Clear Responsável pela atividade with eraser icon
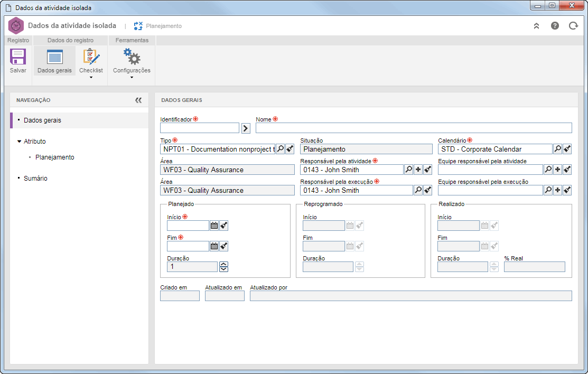Viewport: 588px width, 374px height. click(x=427, y=170)
